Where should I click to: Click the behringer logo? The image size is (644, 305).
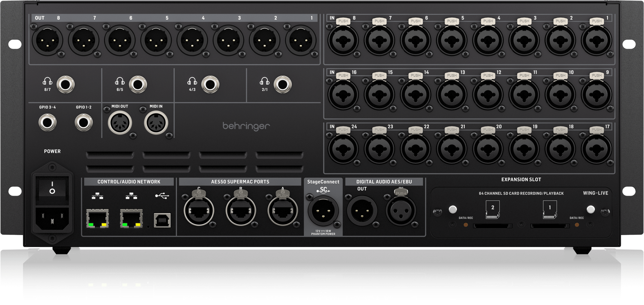click(x=246, y=126)
